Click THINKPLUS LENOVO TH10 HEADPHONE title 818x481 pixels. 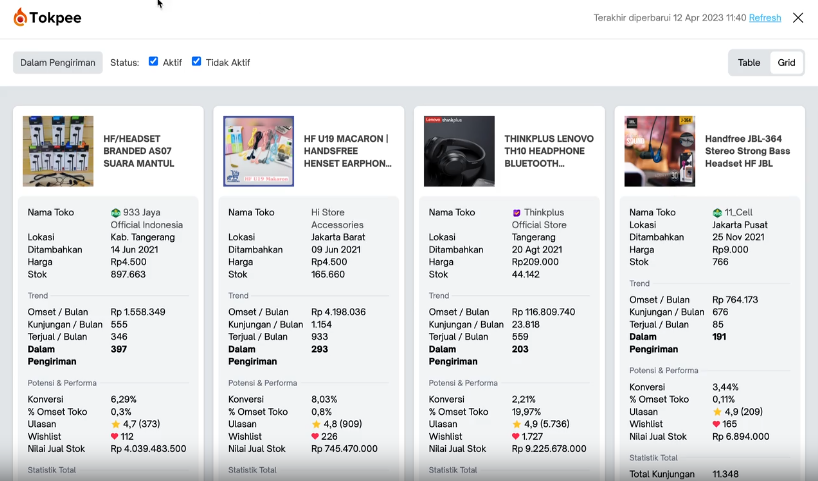549,151
